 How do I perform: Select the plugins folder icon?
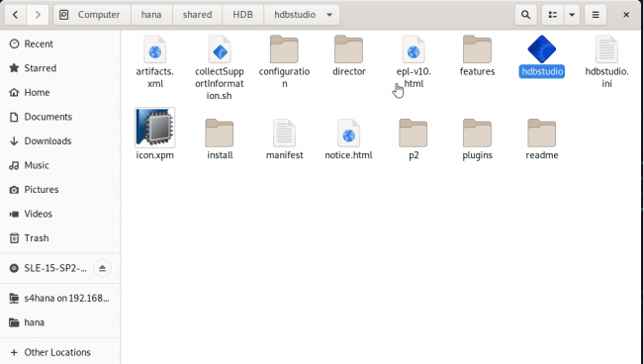(x=478, y=134)
